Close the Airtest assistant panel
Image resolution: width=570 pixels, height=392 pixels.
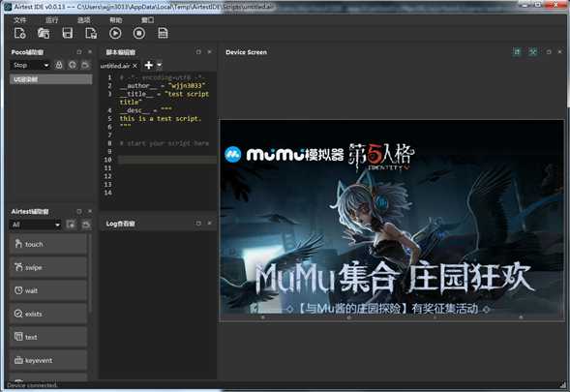(x=90, y=211)
